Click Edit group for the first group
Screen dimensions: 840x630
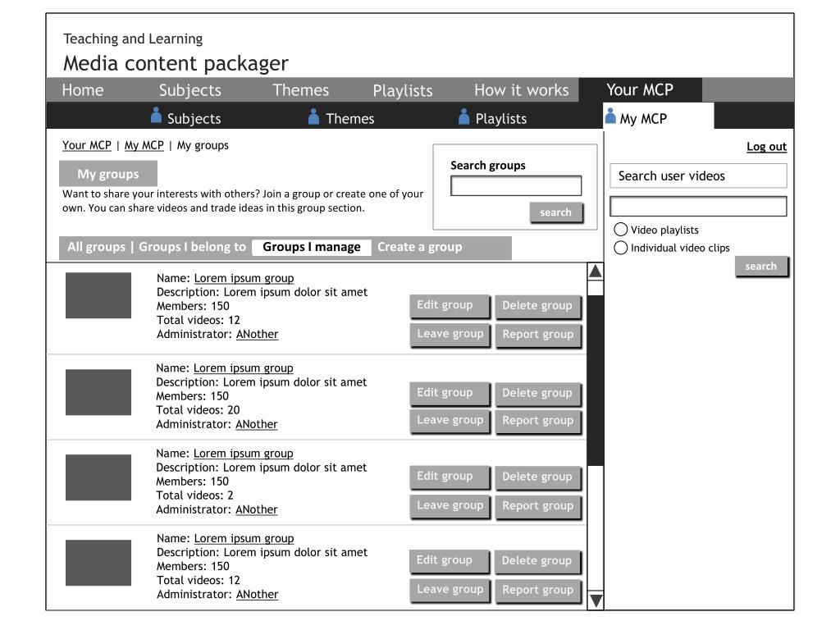(x=450, y=305)
